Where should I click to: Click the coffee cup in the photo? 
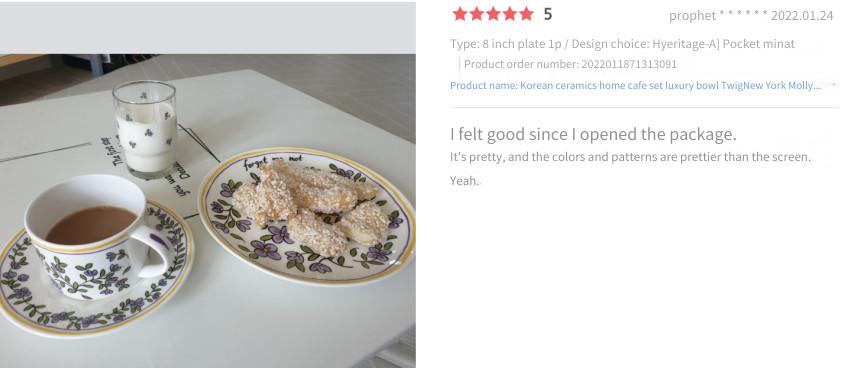[96, 237]
